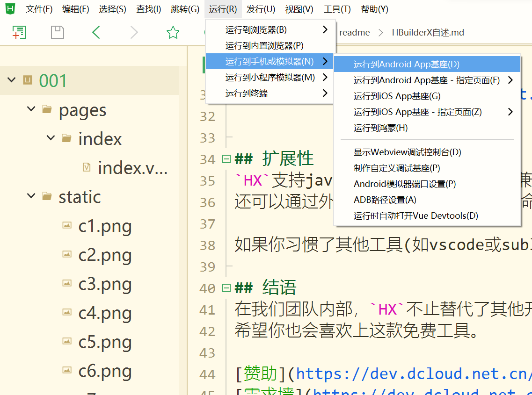Click the c5.png image file icon
Viewport: 532px width, 395px height.
67,341
